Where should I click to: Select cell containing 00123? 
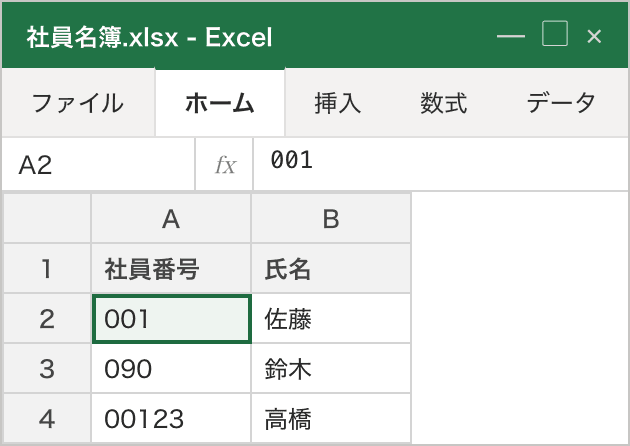pos(171,418)
